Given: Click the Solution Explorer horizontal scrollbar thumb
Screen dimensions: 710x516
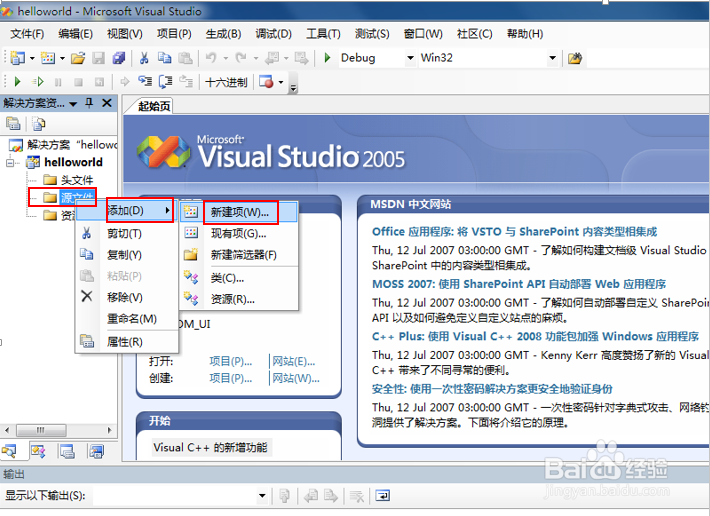Looking at the screenshot, I should tap(41, 430).
